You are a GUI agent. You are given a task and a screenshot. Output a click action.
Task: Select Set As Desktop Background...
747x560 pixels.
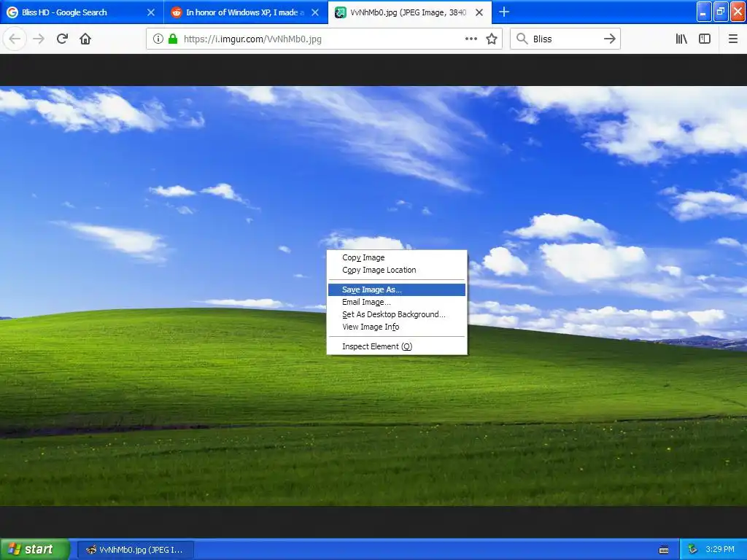point(397,314)
